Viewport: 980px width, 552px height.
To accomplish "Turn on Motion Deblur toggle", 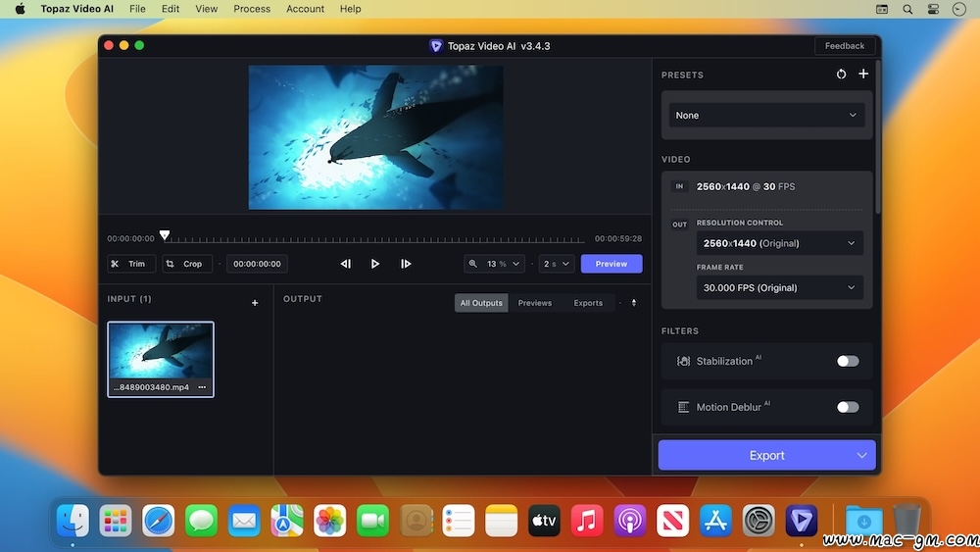I will click(x=848, y=407).
